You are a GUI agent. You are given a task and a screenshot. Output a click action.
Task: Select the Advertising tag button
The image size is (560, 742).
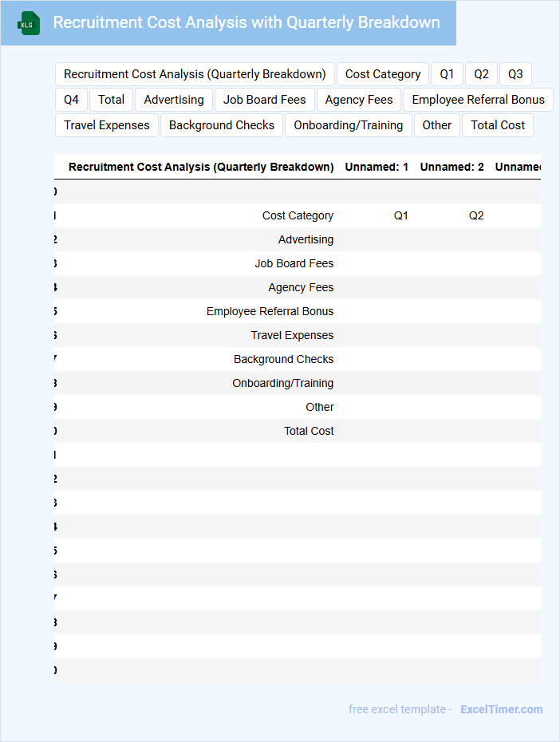coord(174,100)
